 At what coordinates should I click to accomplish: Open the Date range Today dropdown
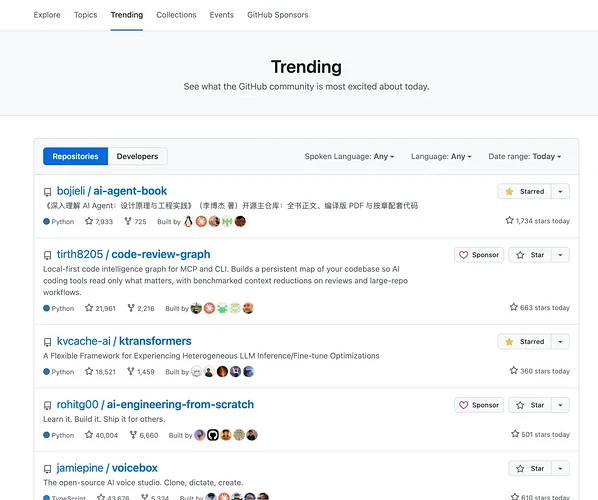[x=525, y=156]
